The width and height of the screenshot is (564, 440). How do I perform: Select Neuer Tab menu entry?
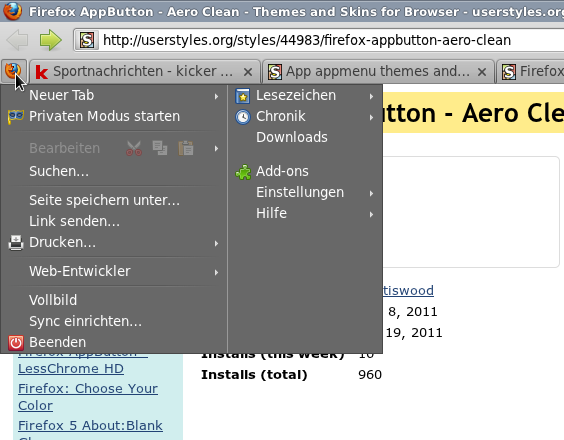[114, 95]
